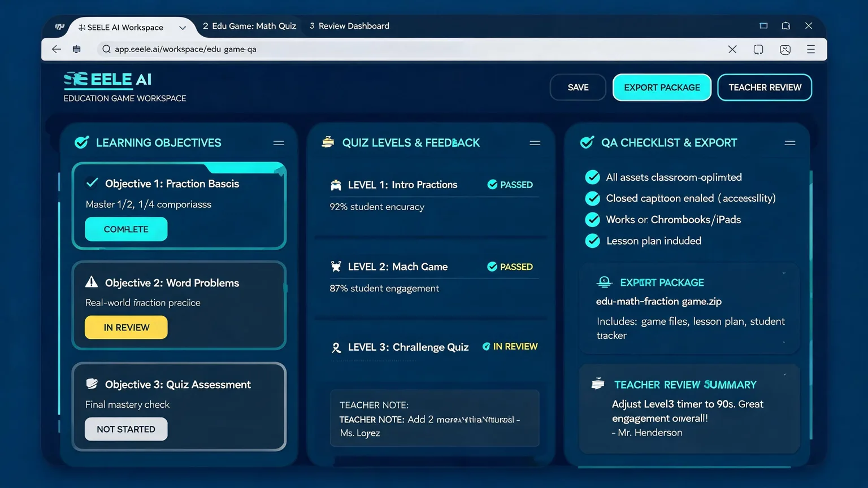868x488 pixels.
Task: Select Objective 2: Word Problems title
Action: (172, 283)
